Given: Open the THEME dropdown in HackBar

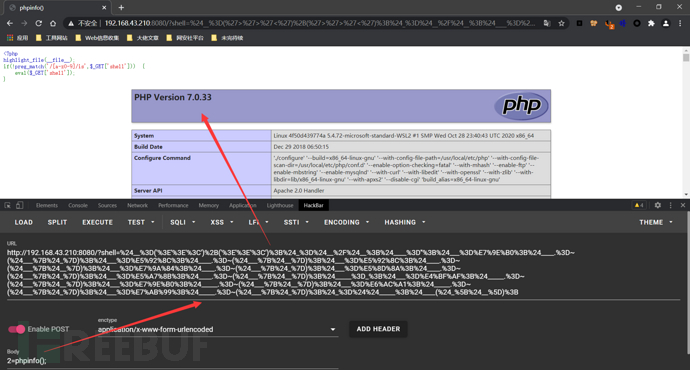Looking at the screenshot, I should pos(656,222).
